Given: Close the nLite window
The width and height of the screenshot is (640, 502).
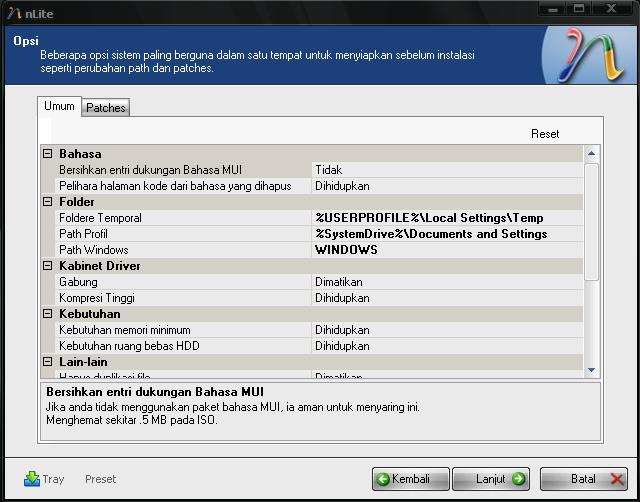Looking at the screenshot, I should tap(611, 9).
